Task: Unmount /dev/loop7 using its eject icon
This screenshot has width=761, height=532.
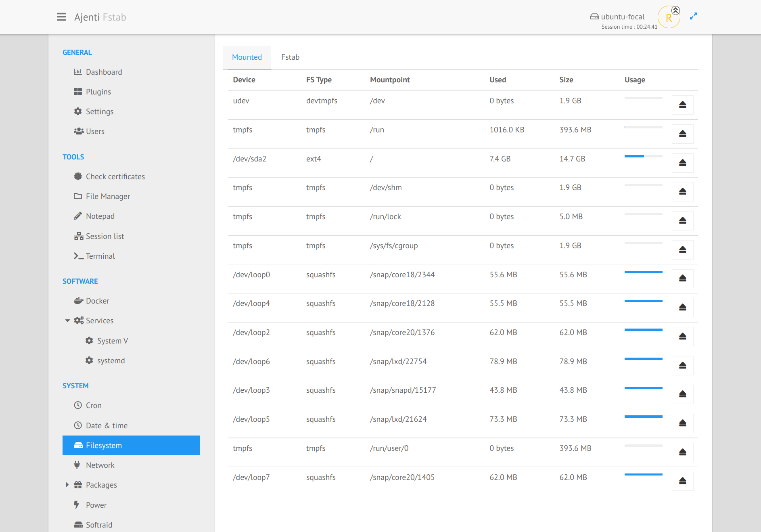Action: click(682, 481)
